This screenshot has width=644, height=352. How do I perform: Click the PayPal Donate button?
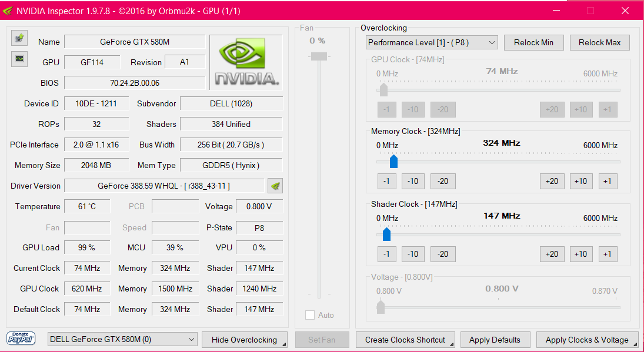21,339
